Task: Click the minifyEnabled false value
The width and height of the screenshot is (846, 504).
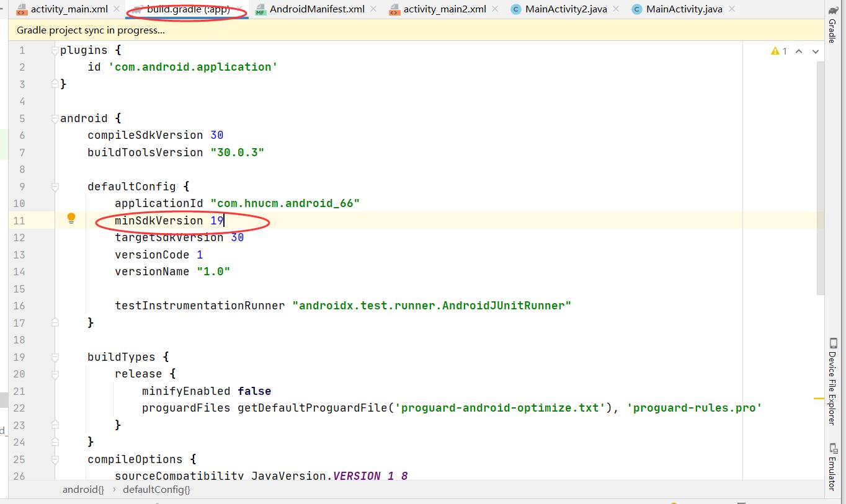Action: point(254,391)
